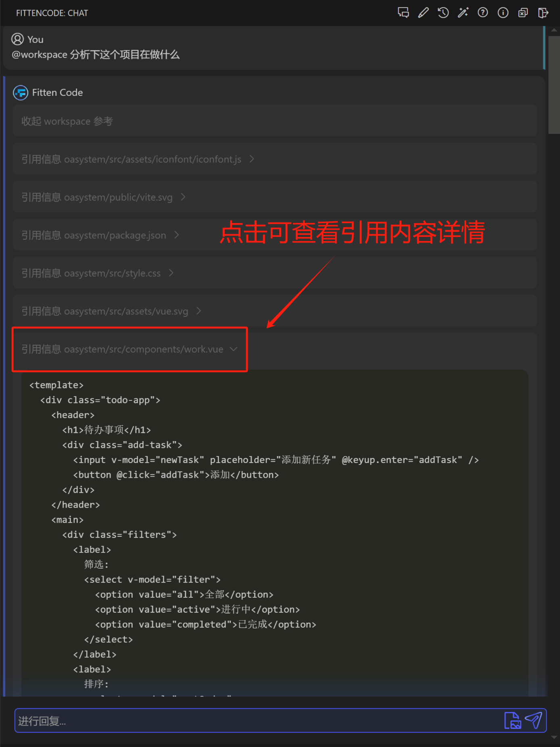Attach image file using file-image icon
The width and height of the screenshot is (560, 747).
click(512, 720)
